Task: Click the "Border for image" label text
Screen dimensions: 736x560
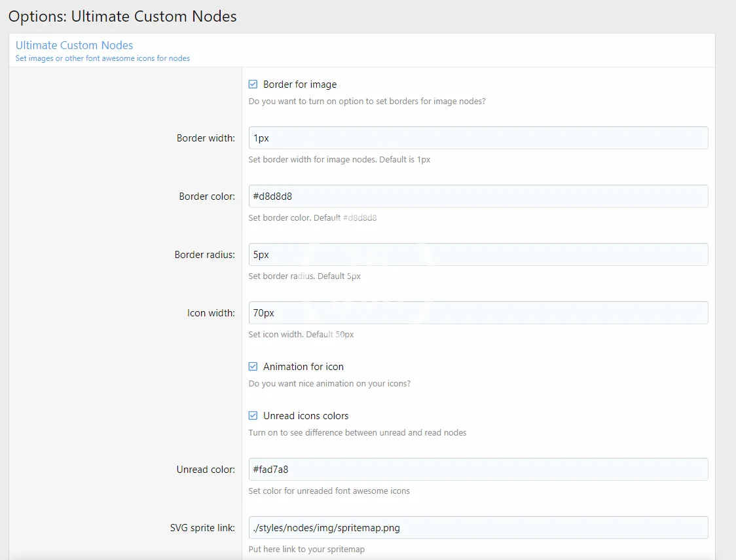Action: 300,84
